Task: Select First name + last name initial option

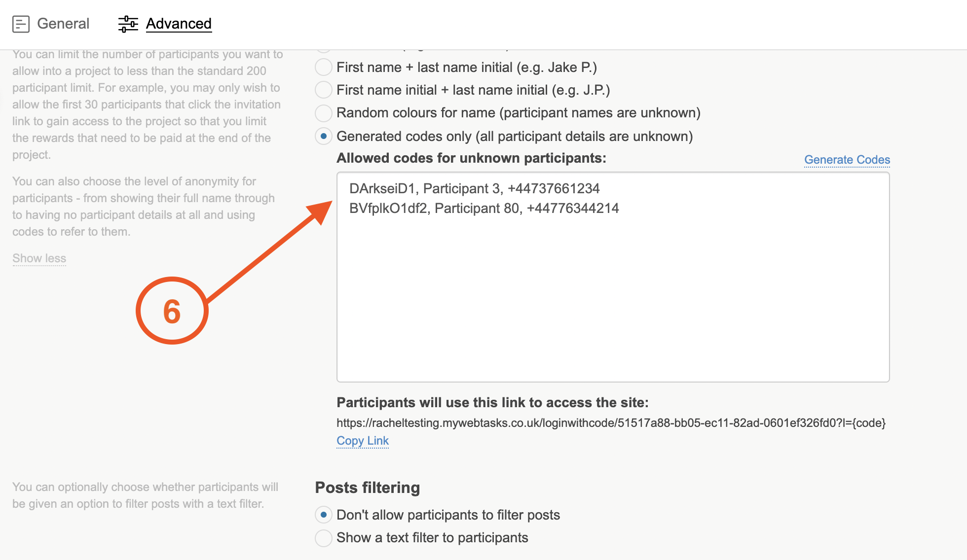Action: [x=324, y=67]
